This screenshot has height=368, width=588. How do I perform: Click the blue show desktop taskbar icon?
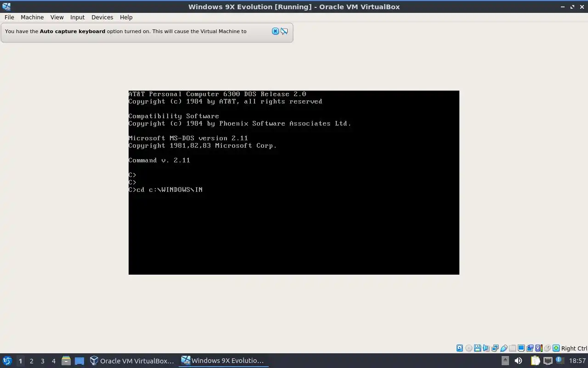click(x=79, y=361)
